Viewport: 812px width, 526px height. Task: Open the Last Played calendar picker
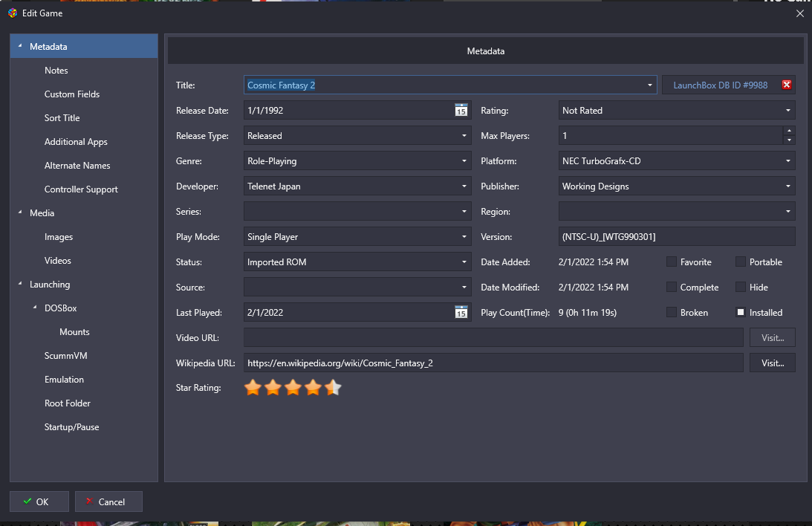(461, 312)
